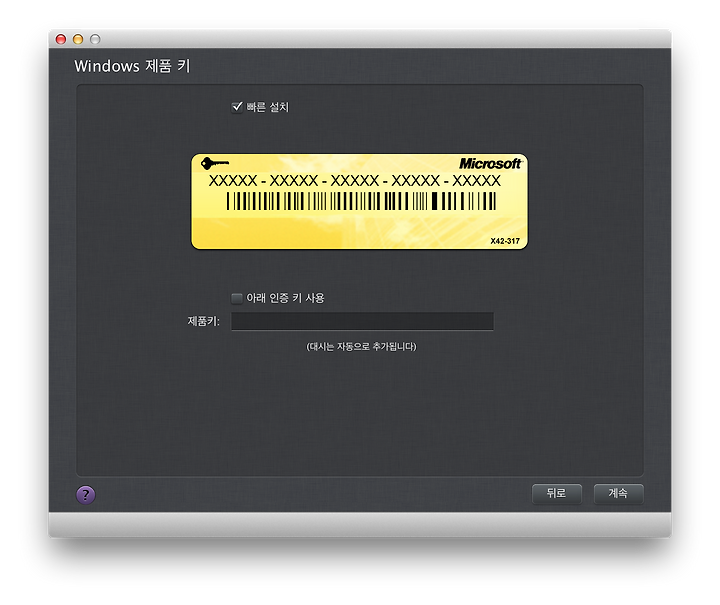Minimize the window with the yellow button
Image resolution: width=720 pixels, height=605 pixels.
coord(78,39)
